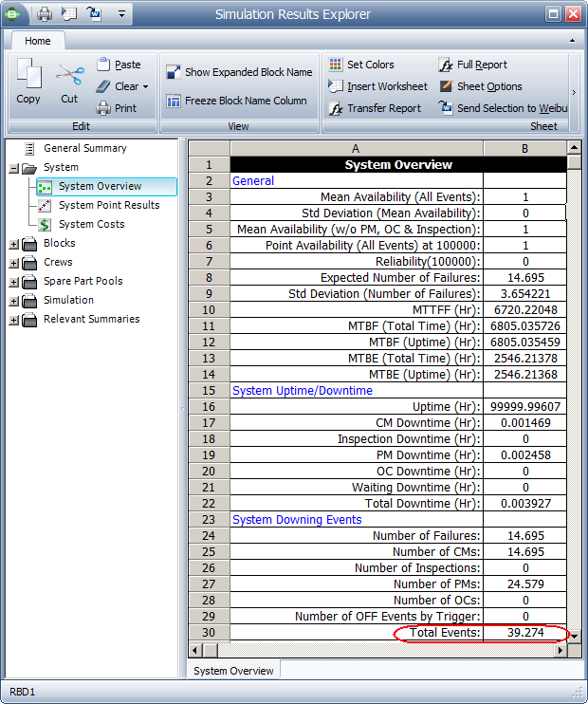This screenshot has height=704, width=588.
Task: Click Transfer Report
Action: (375, 108)
